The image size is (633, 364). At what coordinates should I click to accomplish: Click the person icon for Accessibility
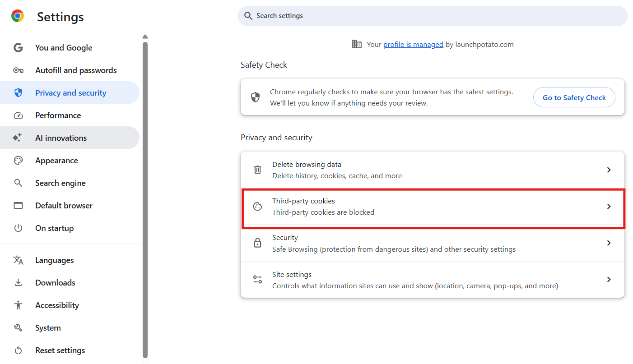18,305
